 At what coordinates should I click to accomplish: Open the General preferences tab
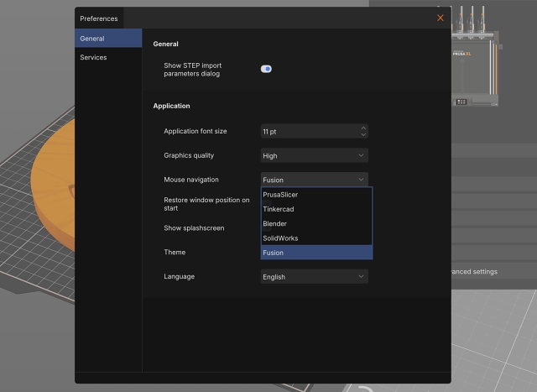(108, 39)
